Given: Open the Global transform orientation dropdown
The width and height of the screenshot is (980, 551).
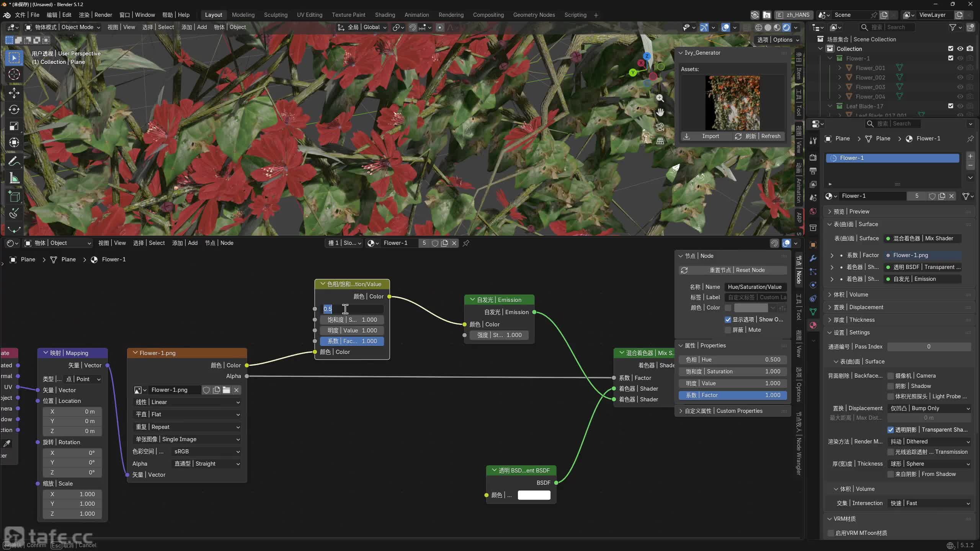Looking at the screenshot, I should 362,27.
